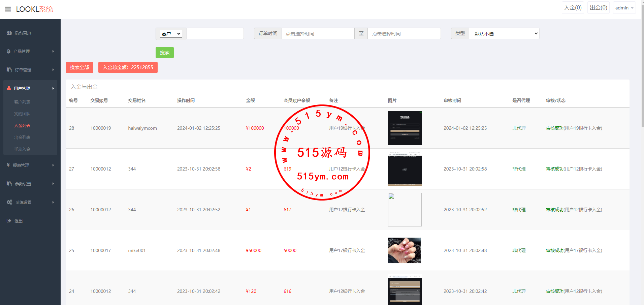Open the hand photo thumbnail in row 25
The image size is (644, 305).
pyautogui.click(x=404, y=250)
